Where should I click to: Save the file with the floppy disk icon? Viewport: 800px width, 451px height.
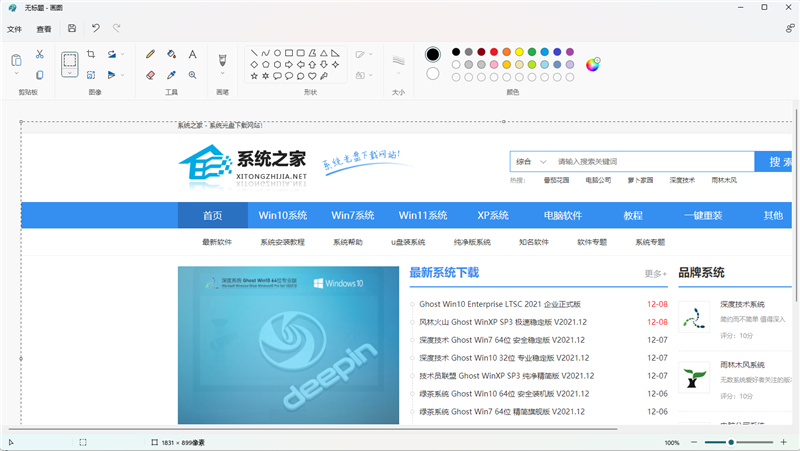72,29
